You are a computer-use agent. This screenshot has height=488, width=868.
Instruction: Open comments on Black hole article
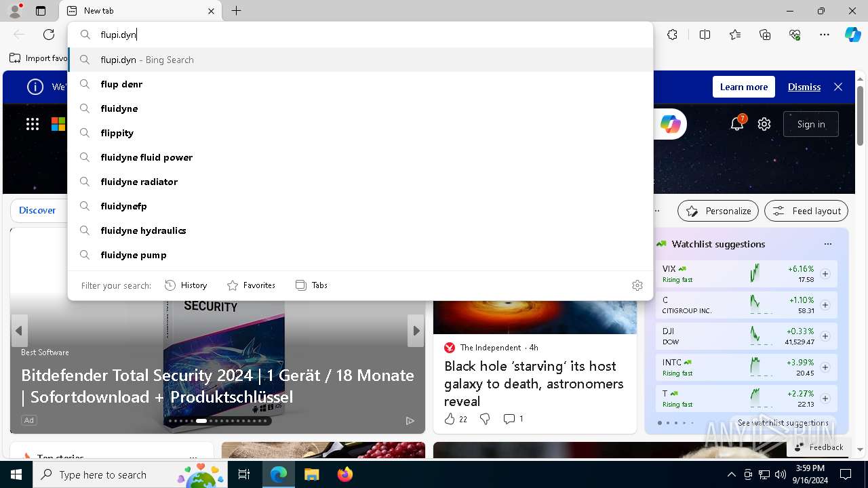(513, 419)
